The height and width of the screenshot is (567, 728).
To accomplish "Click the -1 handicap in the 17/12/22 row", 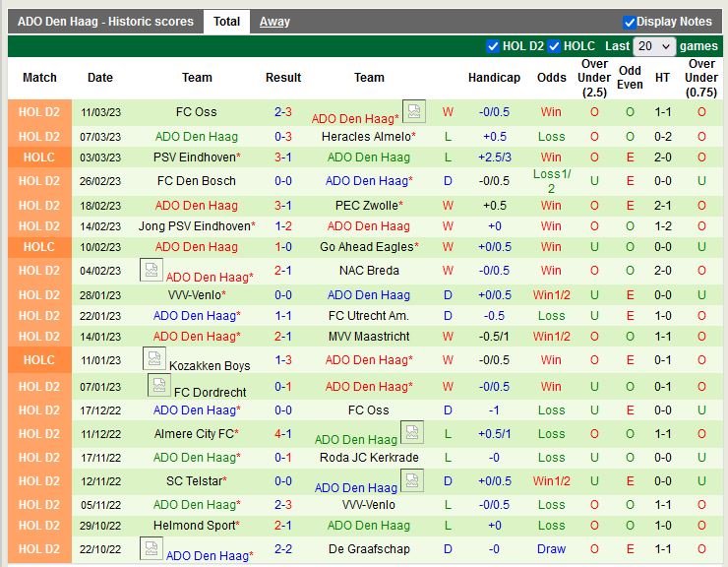I will tap(494, 410).
